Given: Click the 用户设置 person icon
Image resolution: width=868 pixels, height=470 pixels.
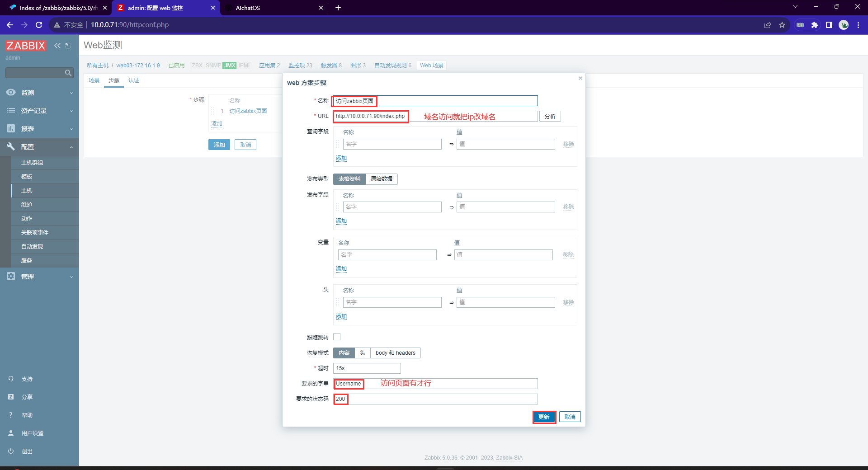Looking at the screenshot, I should [x=11, y=433].
